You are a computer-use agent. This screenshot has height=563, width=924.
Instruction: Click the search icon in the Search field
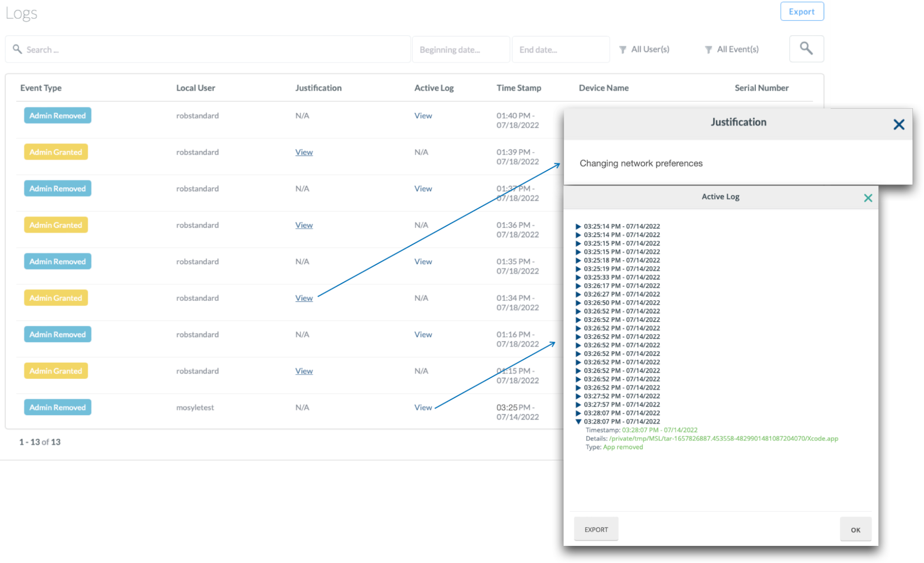coord(17,49)
